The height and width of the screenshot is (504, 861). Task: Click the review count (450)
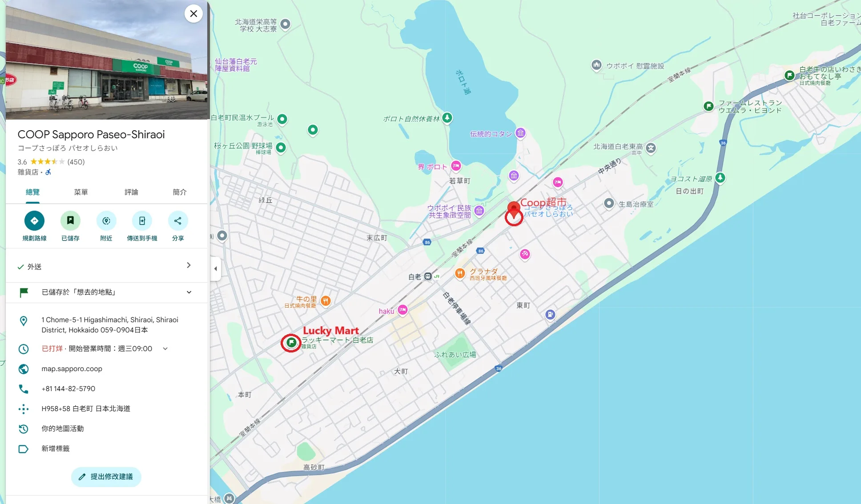click(x=76, y=162)
